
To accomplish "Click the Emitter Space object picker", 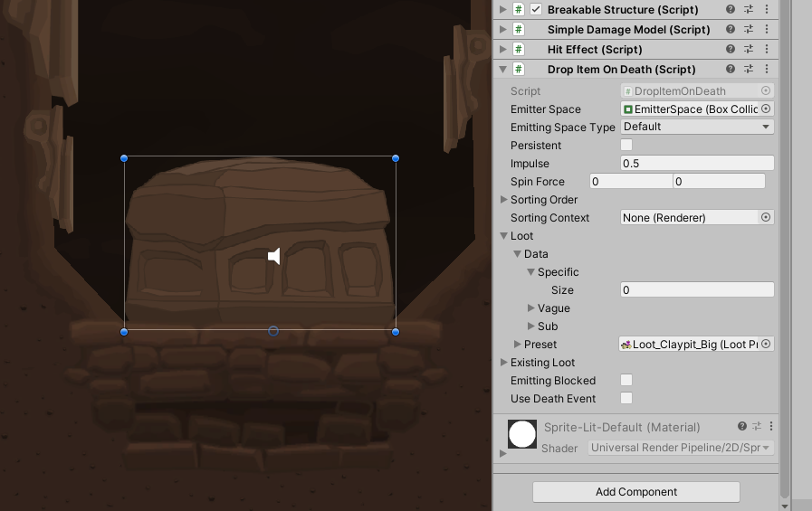I will tap(766, 109).
